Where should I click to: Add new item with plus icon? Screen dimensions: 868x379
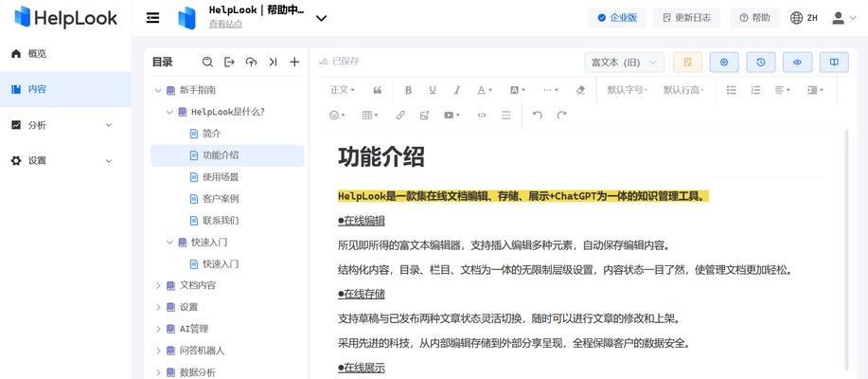(294, 62)
